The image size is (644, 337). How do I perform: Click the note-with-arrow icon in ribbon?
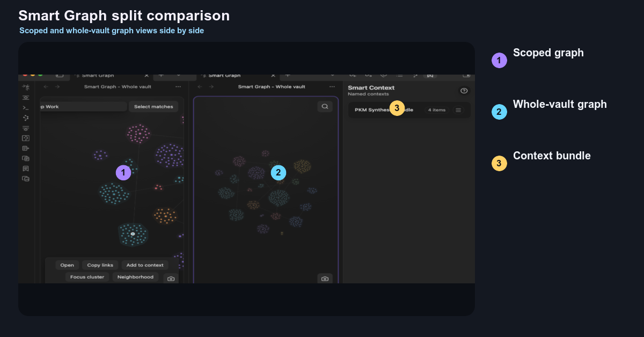(x=26, y=149)
